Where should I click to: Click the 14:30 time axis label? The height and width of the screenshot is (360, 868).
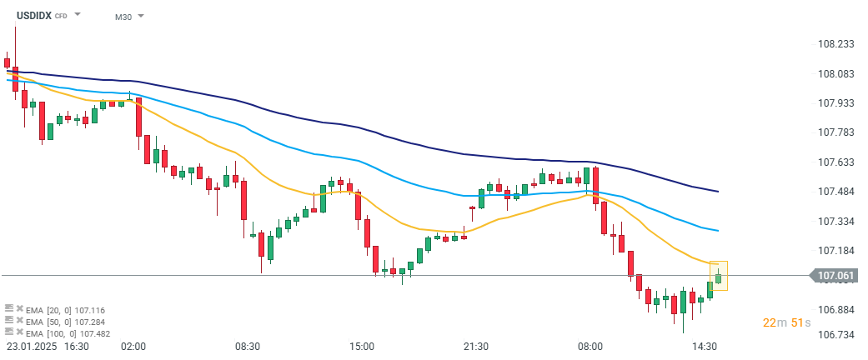[705, 346]
